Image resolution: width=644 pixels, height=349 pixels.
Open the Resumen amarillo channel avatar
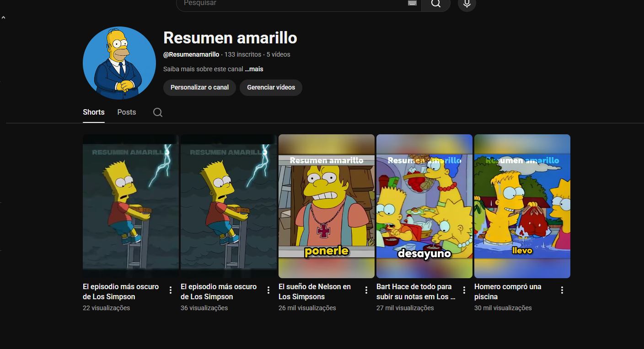point(119,63)
